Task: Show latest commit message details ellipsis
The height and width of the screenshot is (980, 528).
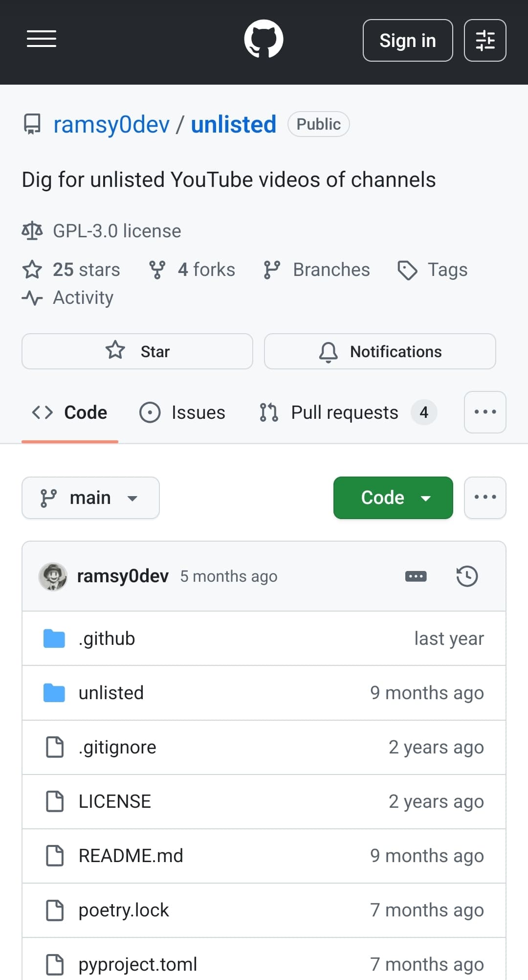Action: pyautogui.click(x=416, y=576)
